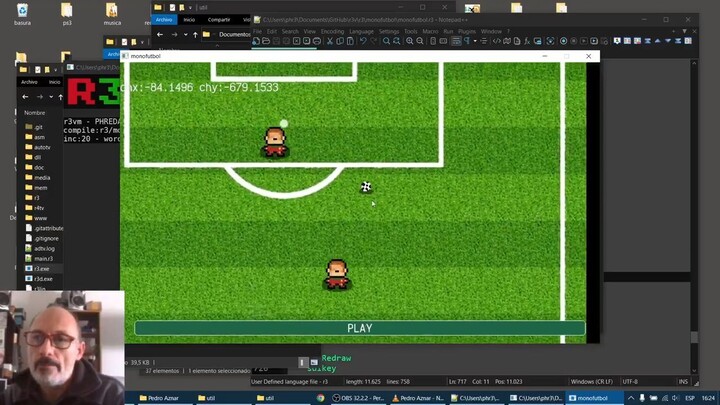Open the Macro menu in Notepad++
Viewport: 720px width, 405px height.
pos(430,31)
